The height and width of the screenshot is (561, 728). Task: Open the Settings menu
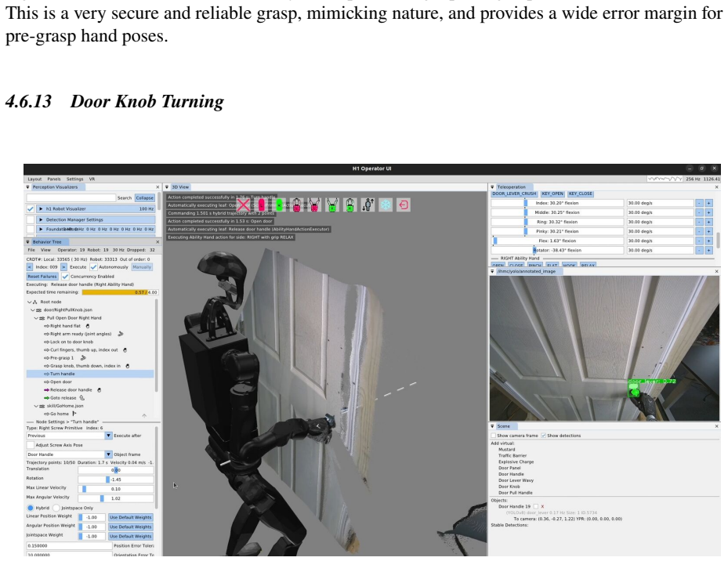point(74,179)
